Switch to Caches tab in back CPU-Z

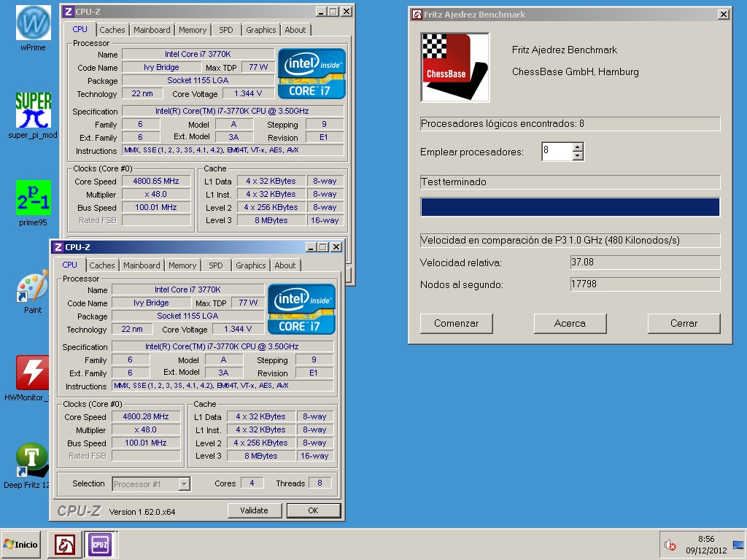(112, 29)
